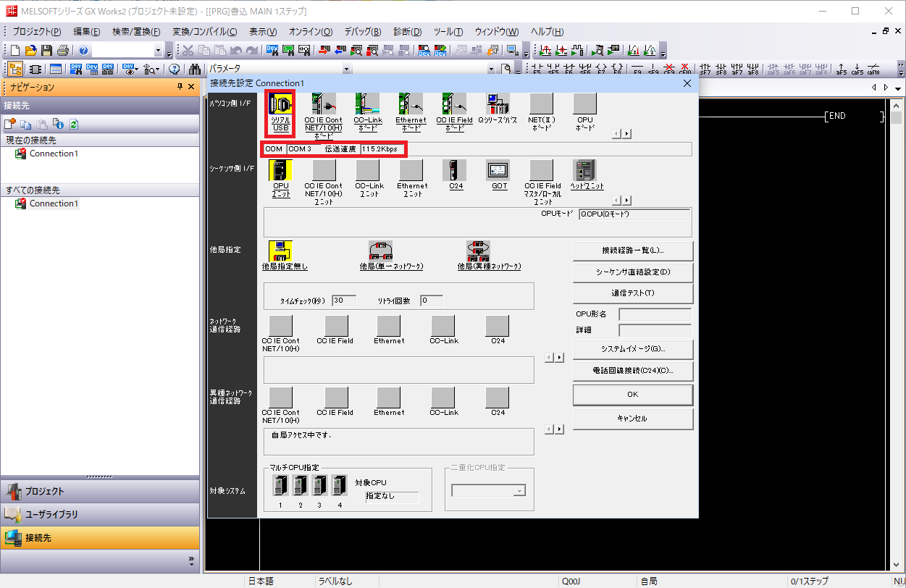The image size is (906, 588).
Task: Choose the 他局(異種ネットワーク) option icon
Action: point(479,251)
